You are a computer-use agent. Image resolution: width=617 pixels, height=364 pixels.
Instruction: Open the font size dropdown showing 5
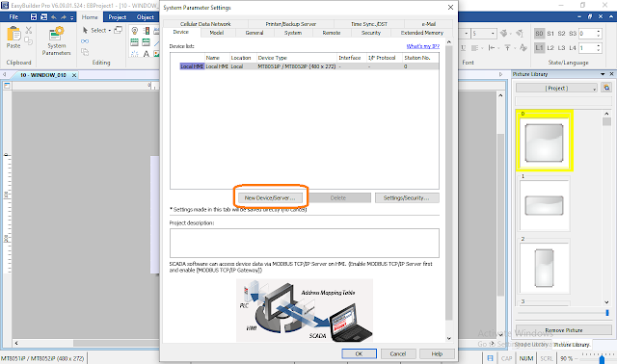click(493, 34)
